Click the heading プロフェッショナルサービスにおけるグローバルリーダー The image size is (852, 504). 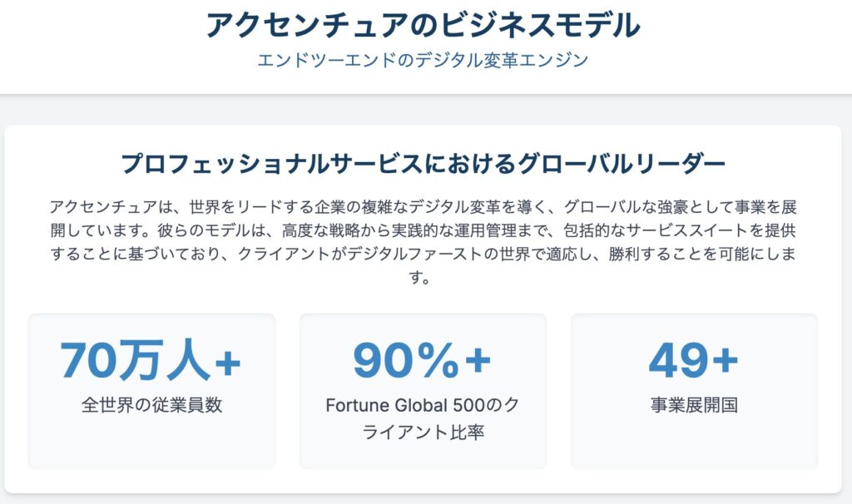point(424,164)
